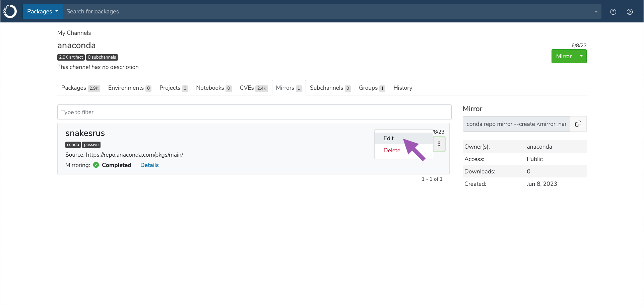
Task: Click the 0 subchannels badge
Action: (x=102, y=57)
